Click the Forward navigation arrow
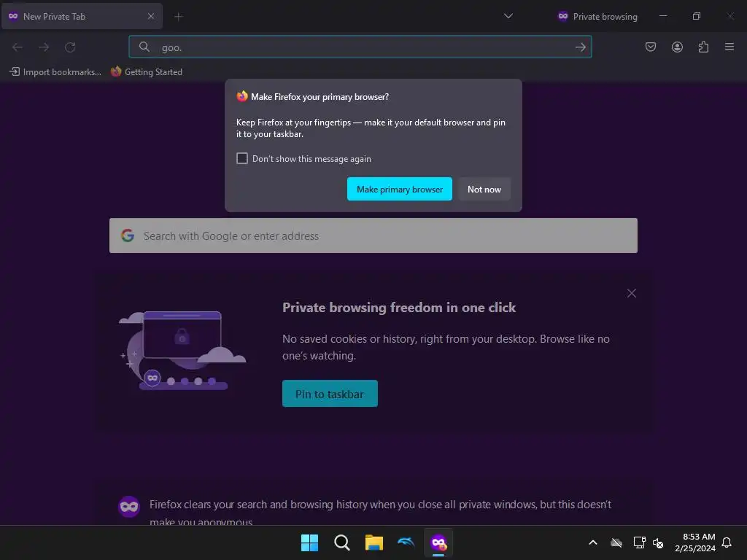Screen dimensions: 747x560 click(44, 47)
